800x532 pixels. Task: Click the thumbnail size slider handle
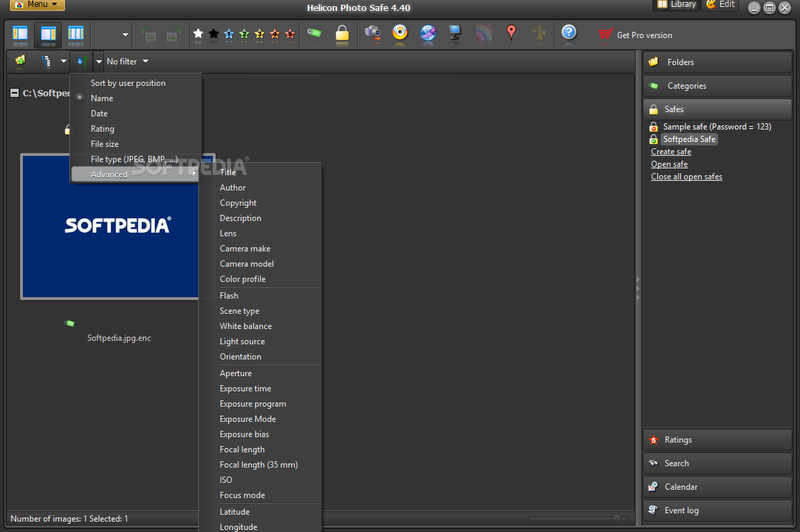click(x=616, y=518)
